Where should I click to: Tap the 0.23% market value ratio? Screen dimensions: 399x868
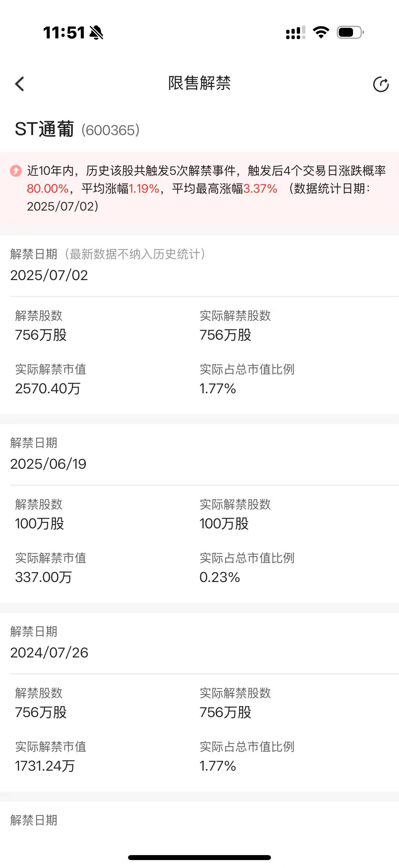[x=220, y=577]
